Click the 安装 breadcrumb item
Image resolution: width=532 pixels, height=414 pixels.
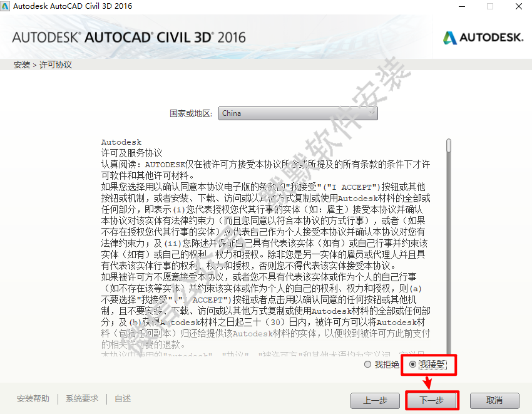[22, 65]
